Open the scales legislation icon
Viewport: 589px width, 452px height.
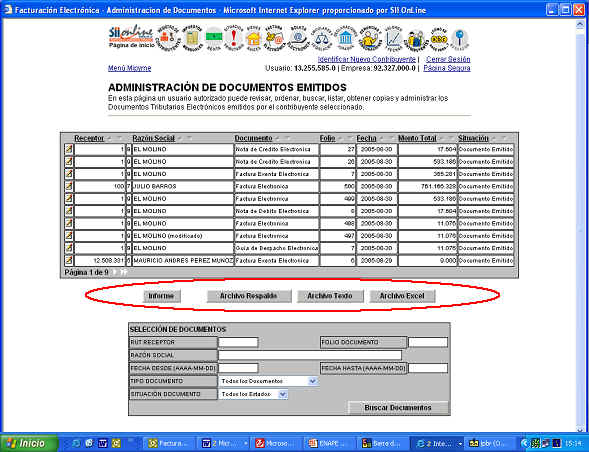click(322, 38)
